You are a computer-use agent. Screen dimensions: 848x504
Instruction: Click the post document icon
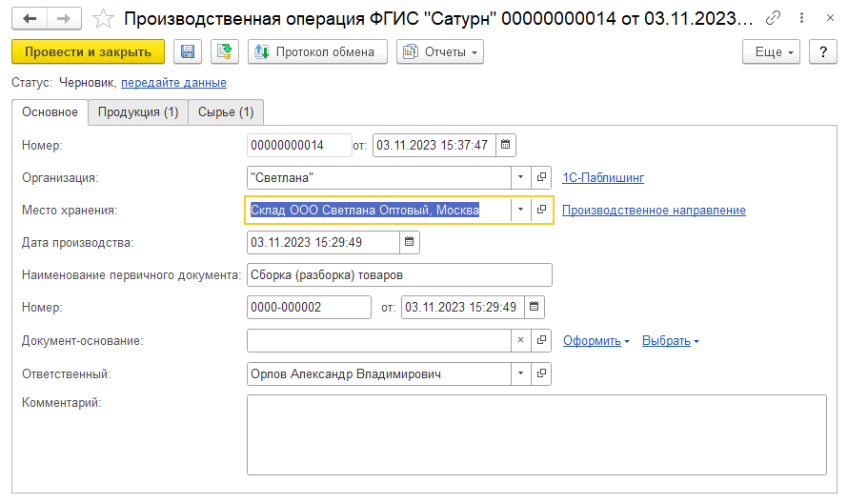click(225, 52)
